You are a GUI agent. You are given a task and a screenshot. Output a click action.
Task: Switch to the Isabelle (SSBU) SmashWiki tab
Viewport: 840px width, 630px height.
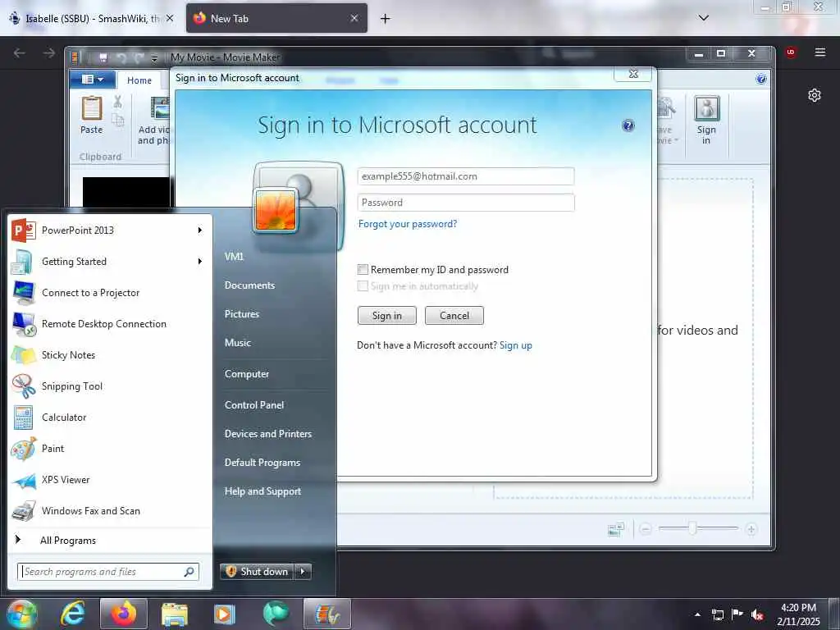point(92,18)
